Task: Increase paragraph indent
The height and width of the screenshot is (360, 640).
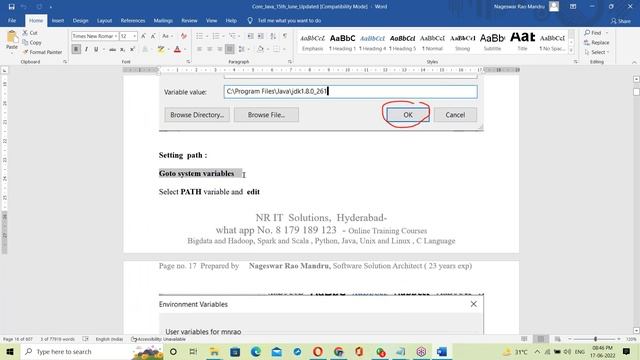Action: (x=261, y=36)
